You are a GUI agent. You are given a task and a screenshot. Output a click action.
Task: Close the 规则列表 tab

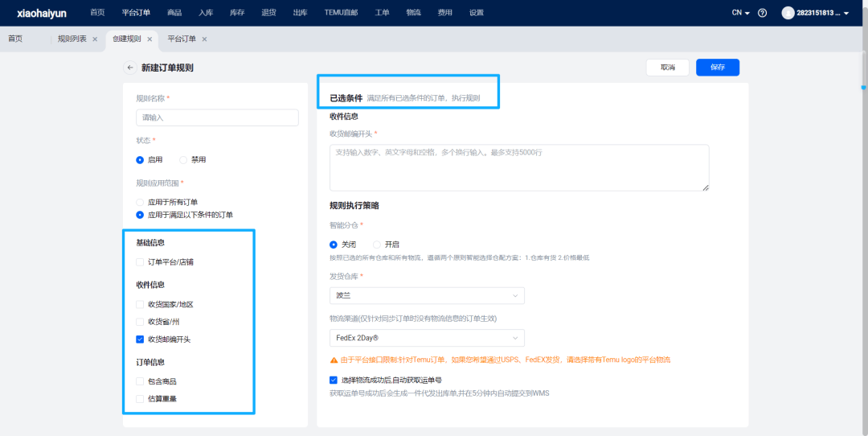(95, 39)
